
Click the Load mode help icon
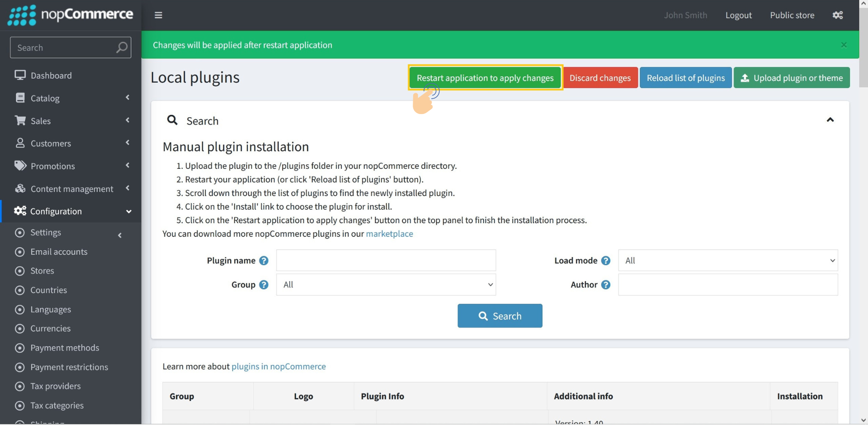[606, 261]
